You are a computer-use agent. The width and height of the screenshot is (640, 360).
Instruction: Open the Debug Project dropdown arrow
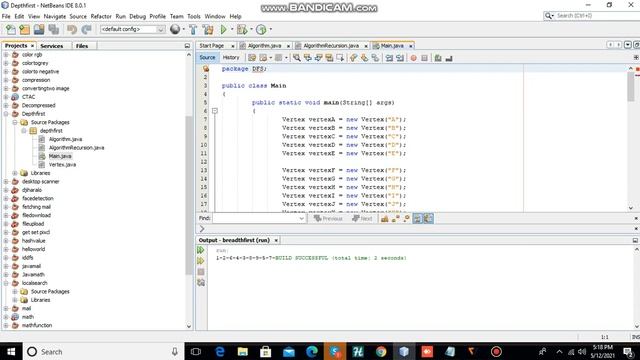[x=251, y=29]
